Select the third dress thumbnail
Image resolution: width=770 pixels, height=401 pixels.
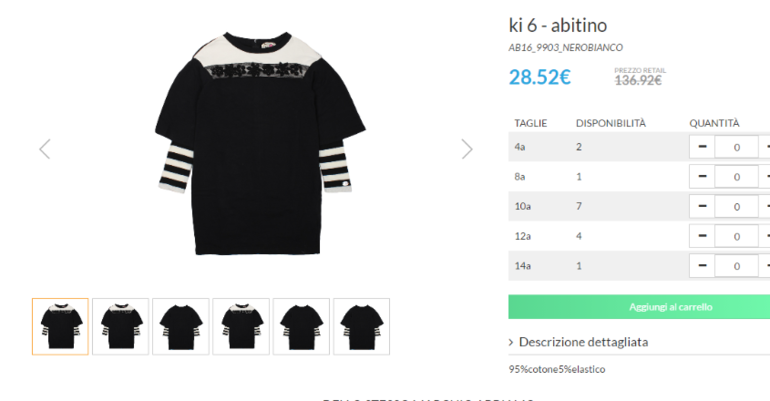tap(181, 326)
